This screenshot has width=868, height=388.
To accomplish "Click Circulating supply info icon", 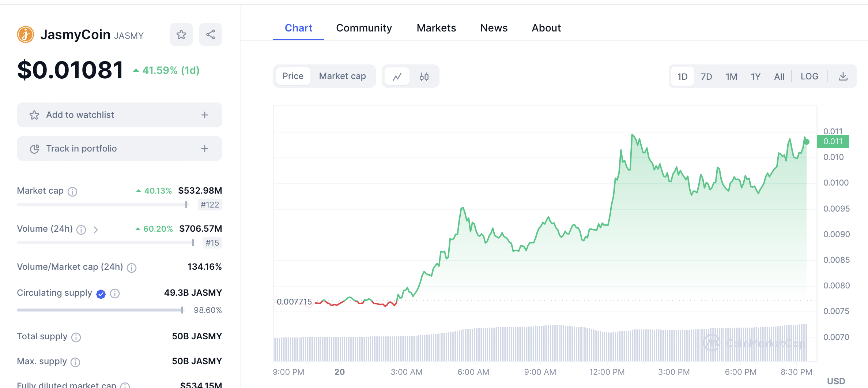I will 115,294.
